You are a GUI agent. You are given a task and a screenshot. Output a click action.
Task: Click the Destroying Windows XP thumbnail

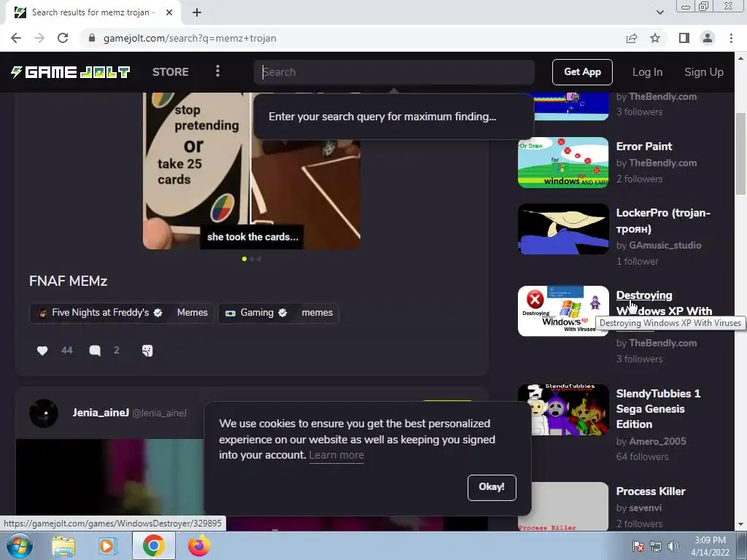[x=563, y=311]
